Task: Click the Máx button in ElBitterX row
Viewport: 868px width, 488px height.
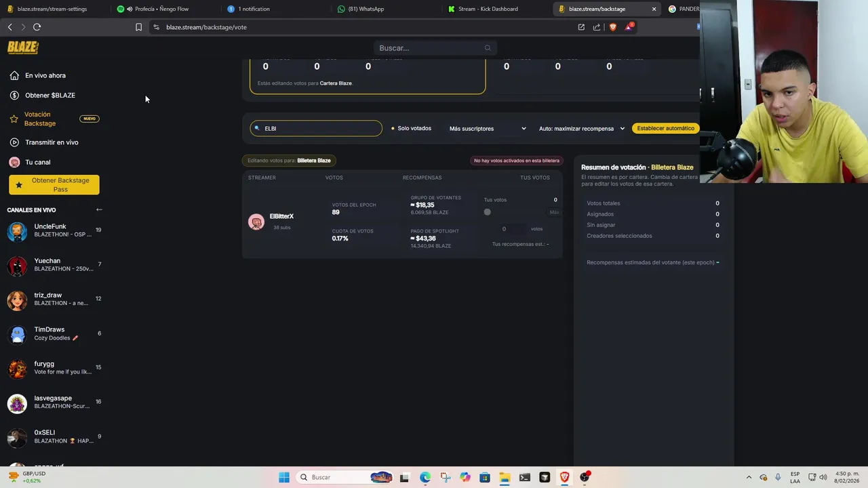Action: pyautogui.click(x=554, y=212)
